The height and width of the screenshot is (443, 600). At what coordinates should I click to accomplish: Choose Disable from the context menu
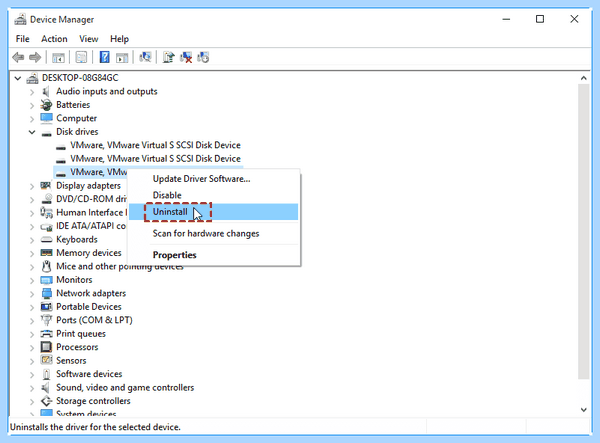(214, 195)
